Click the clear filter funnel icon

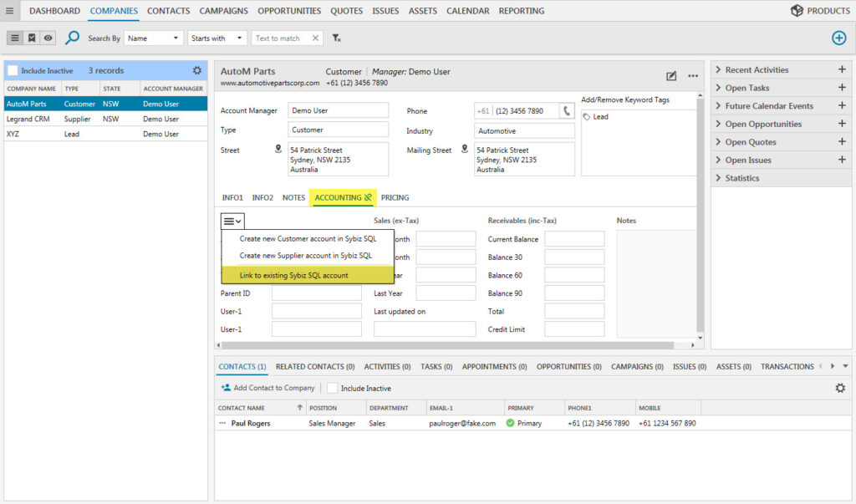coord(336,38)
